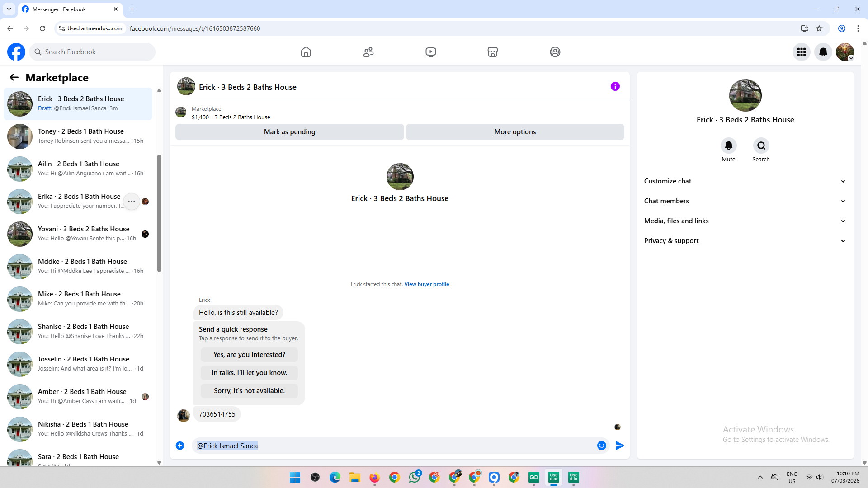Open the Notifications bell icon
This screenshot has width=868, height=488.
(823, 52)
